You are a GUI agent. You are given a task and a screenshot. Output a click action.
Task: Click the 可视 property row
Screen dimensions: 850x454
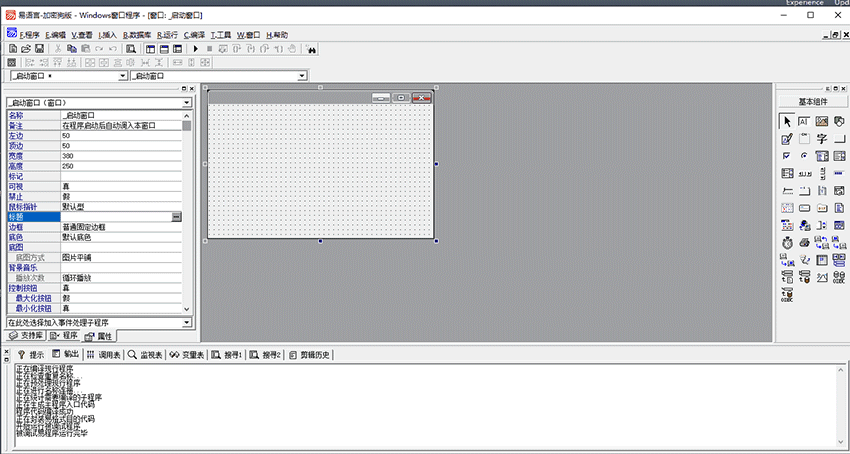coord(94,187)
